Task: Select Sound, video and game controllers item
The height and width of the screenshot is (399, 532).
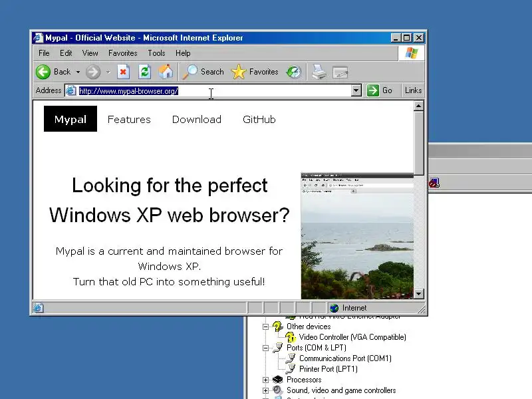Action: [x=341, y=390]
